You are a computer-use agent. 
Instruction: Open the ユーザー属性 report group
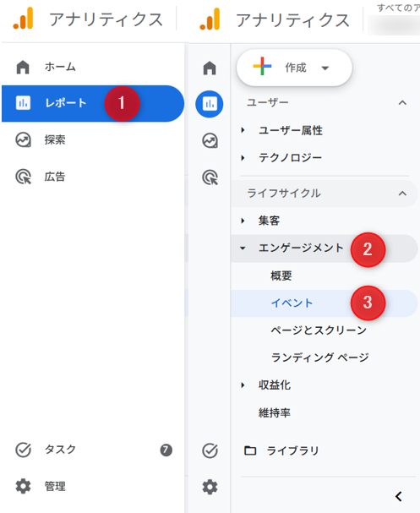tap(291, 130)
